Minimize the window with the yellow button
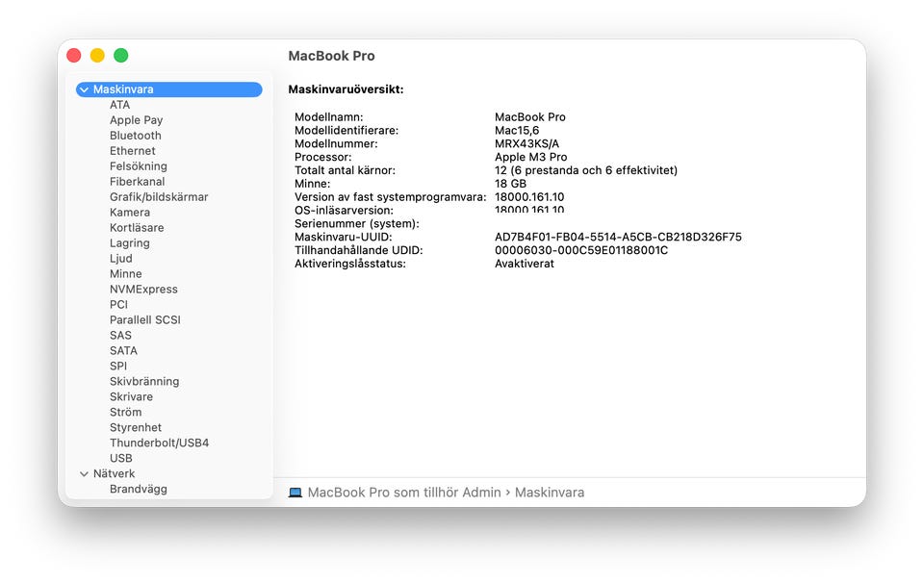The image size is (924, 583). tap(97, 56)
